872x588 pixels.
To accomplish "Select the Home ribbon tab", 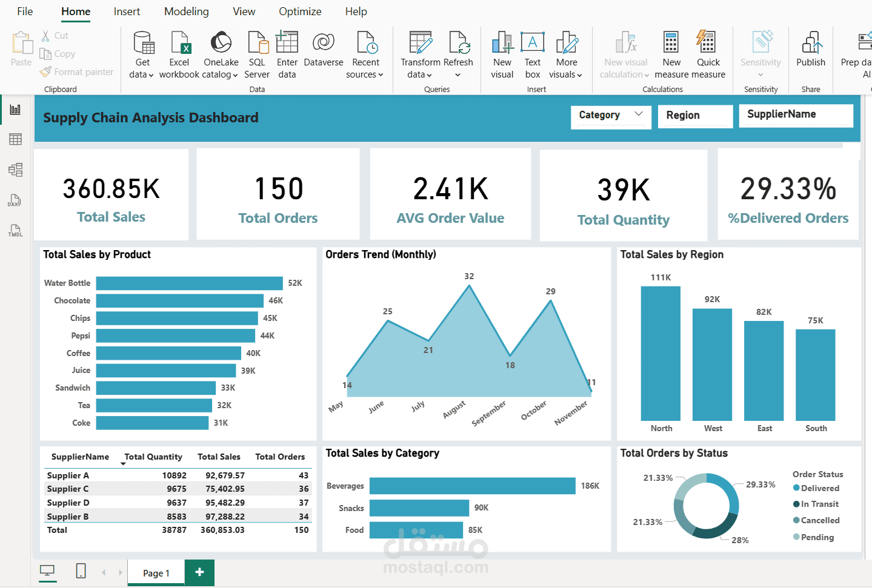I will pos(76,12).
